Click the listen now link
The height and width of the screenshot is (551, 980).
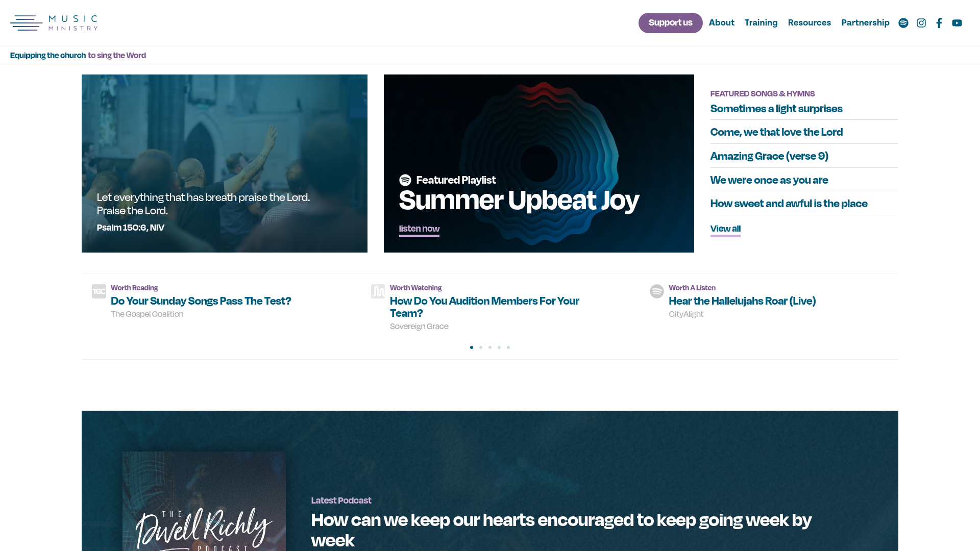tap(419, 229)
